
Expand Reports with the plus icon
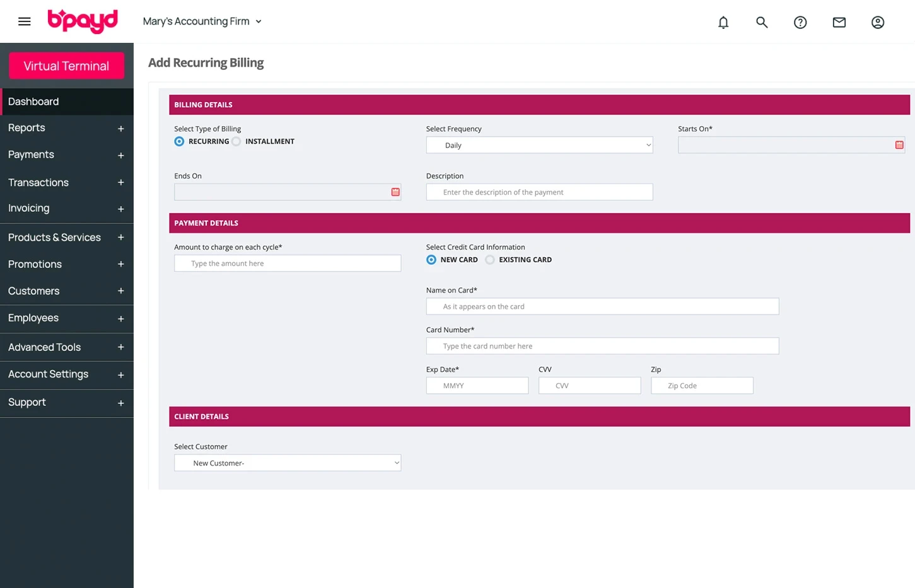click(x=120, y=129)
